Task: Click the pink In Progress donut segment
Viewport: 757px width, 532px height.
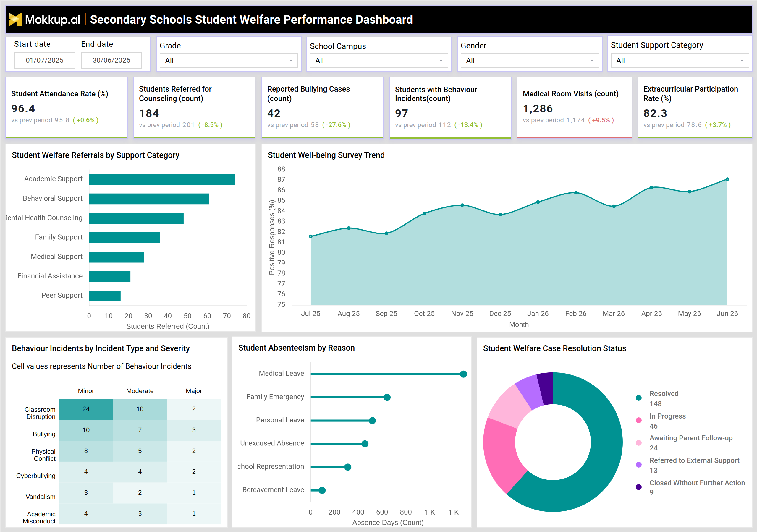Action: 502,455
